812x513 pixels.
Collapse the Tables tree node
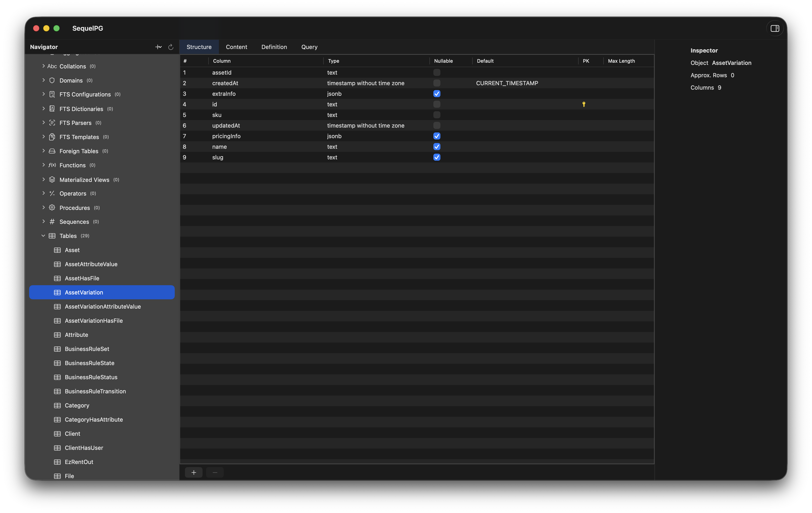pyautogui.click(x=43, y=236)
